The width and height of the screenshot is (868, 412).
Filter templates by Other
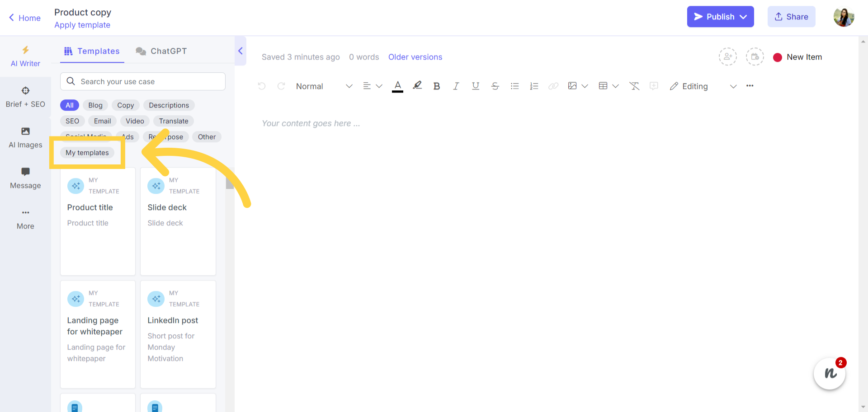[x=207, y=137]
